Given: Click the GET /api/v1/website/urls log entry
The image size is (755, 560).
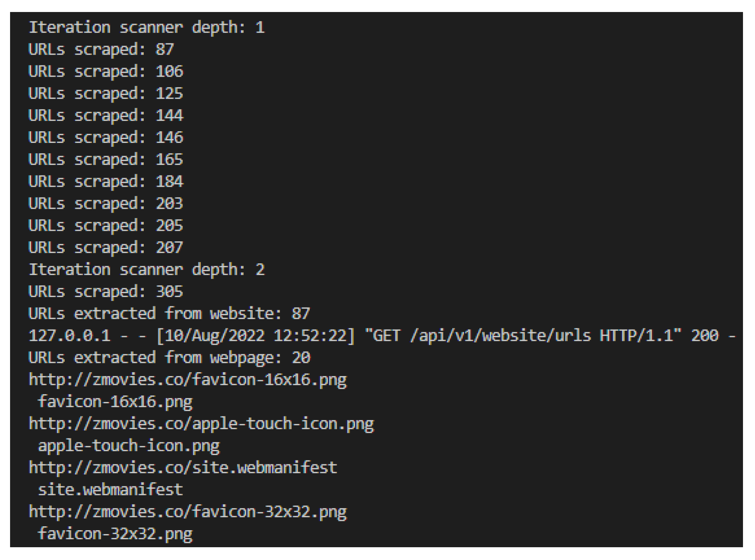Looking at the screenshot, I should pyautogui.click(x=382, y=336).
